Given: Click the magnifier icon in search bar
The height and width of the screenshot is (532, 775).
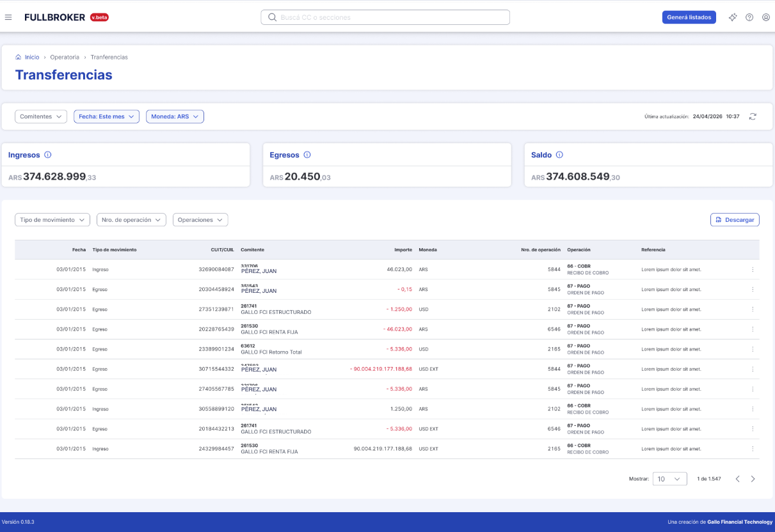Looking at the screenshot, I should pyautogui.click(x=272, y=17).
